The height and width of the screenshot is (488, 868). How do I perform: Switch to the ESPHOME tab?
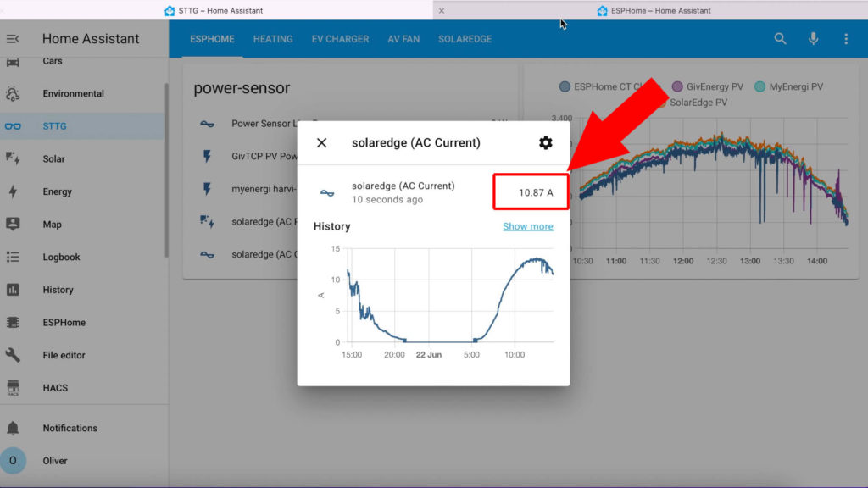tap(212, 39)
